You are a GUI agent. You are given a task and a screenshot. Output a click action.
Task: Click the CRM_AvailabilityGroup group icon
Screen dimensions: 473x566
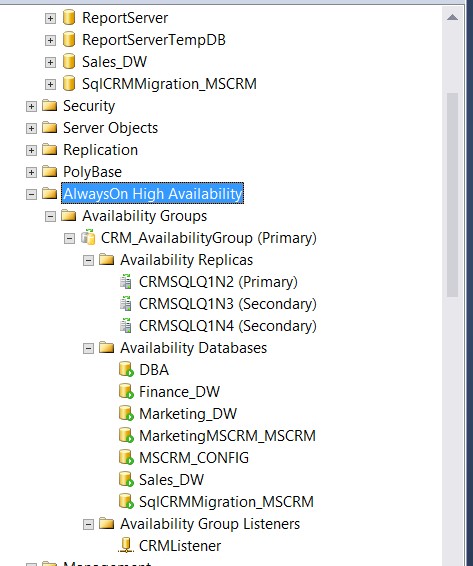coord(88,237)
